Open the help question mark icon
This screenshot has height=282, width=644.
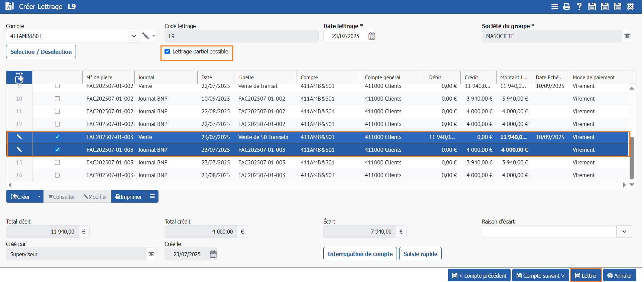click(579, 7)
